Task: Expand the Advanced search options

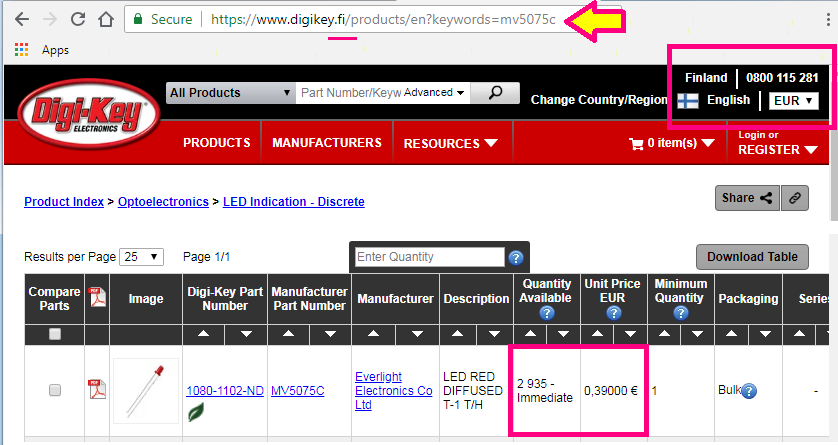Action: [433, 92]
